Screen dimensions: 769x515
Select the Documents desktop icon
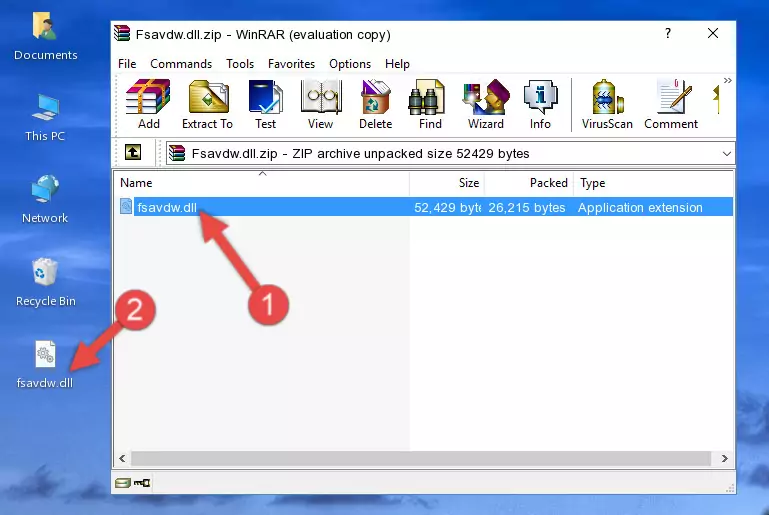45,37
